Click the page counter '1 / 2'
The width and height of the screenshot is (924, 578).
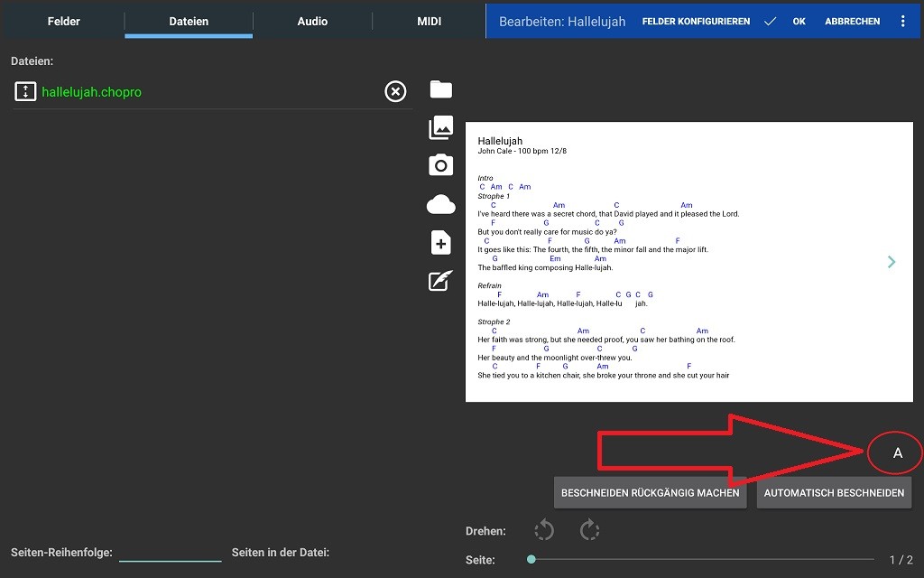(901, 560)
